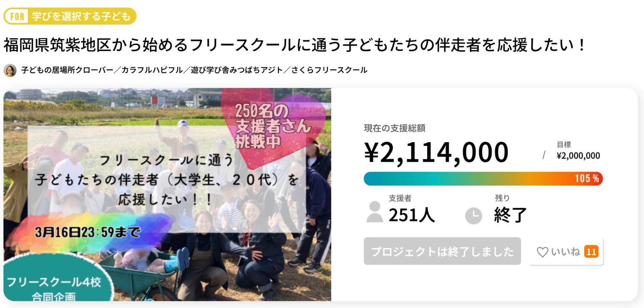The width and height of the screenshot is (644, 308).
Task: Open the organizer name link 子どもの居場所クローバー
Action: pos(67,70)
